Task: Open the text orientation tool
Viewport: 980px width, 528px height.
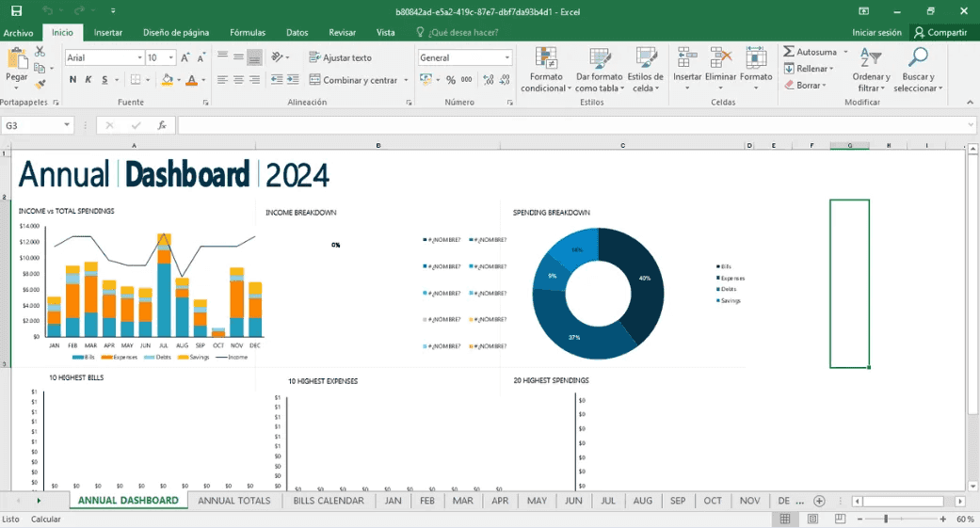Action: coord(278,56)
